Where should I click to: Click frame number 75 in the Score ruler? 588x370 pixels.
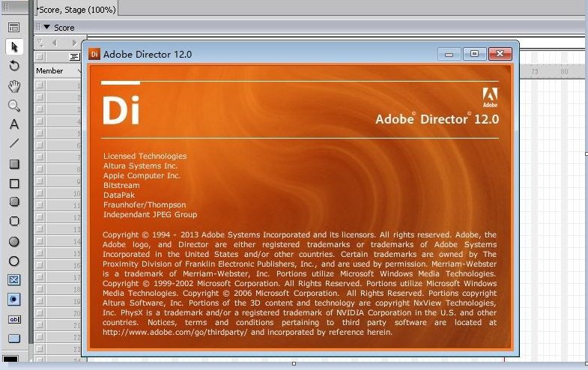(535, 71)
